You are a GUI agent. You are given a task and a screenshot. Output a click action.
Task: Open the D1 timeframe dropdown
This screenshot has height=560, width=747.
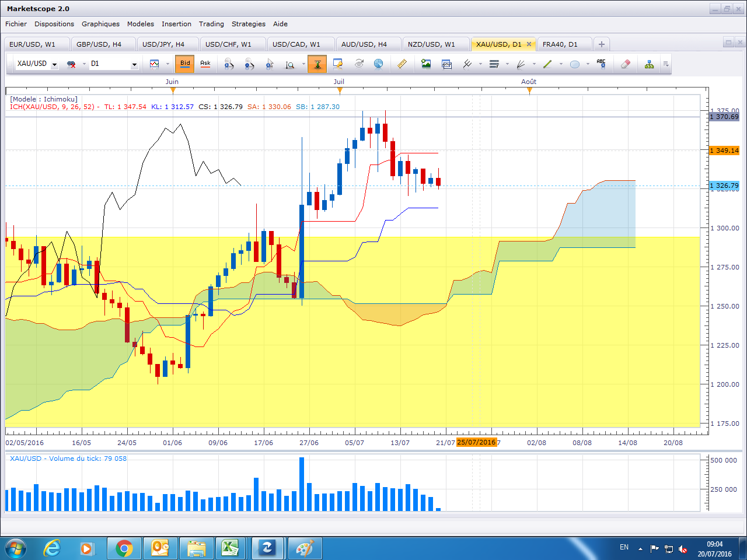(x=134, y=64)
